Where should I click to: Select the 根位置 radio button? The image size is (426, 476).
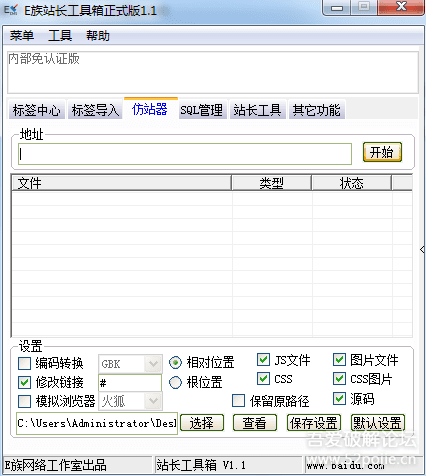tap(175, 382)
